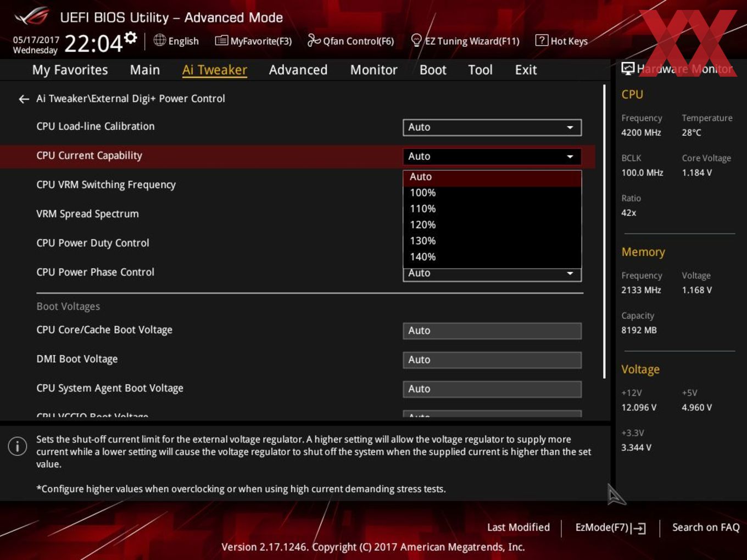Viewport: 747px width, 560px height.
Task: Click the 42x ratio value
Action: [x=628, y=212]
